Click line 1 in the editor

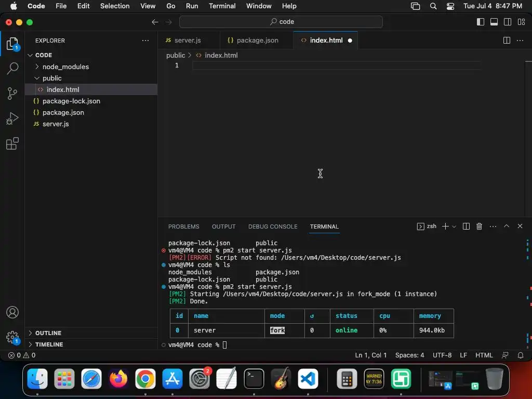coord(337,65)
